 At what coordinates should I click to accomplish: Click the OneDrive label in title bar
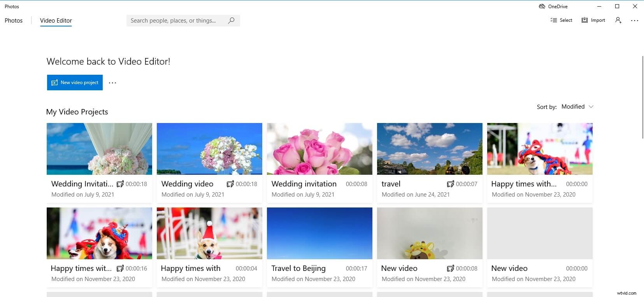[x=558, y=6]
